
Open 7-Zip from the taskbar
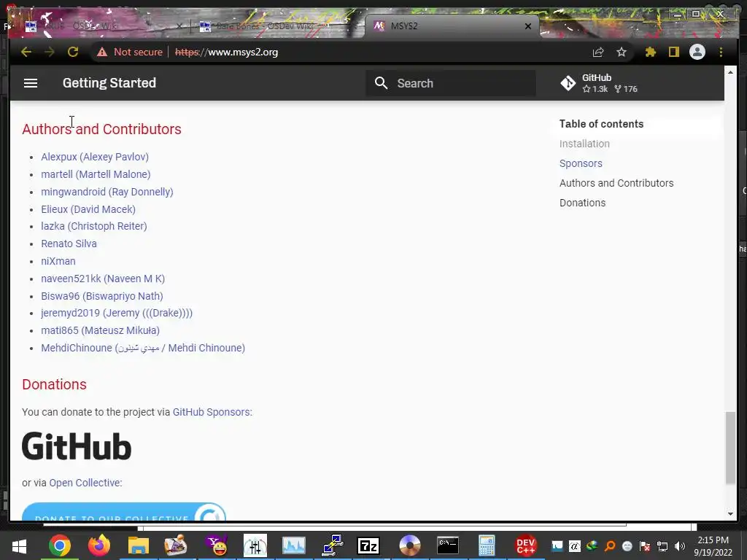(368, 545)
